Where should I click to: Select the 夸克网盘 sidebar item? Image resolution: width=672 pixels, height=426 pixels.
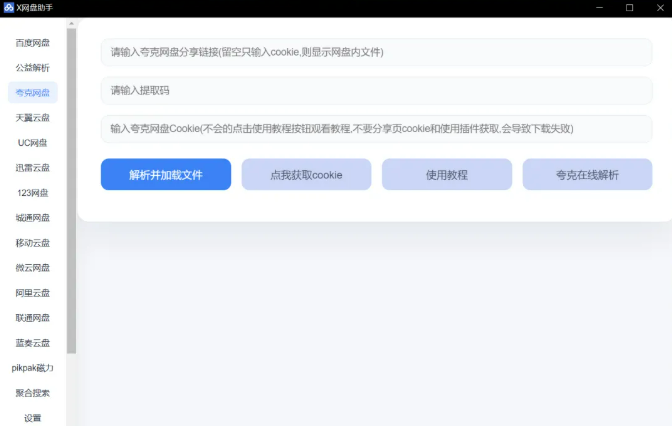[x=33, y=93]
